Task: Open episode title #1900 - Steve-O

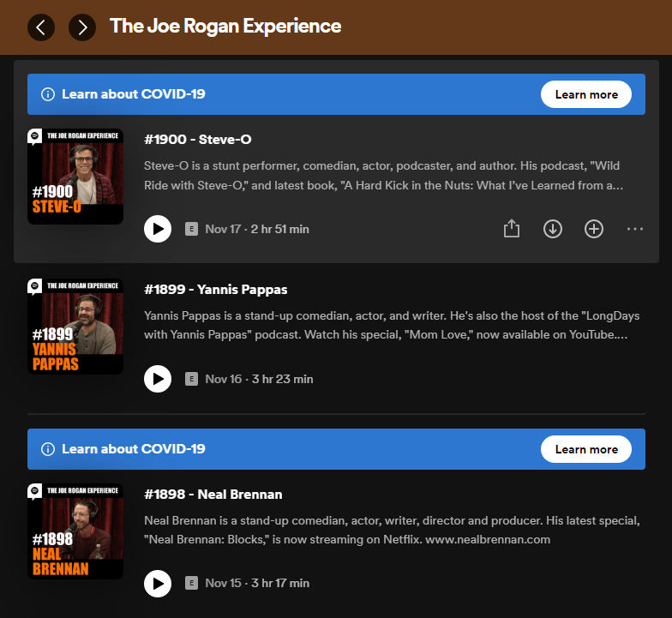Action: 197,139
